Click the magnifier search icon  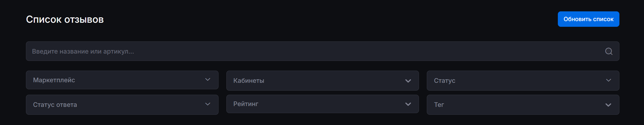point(609,51)
